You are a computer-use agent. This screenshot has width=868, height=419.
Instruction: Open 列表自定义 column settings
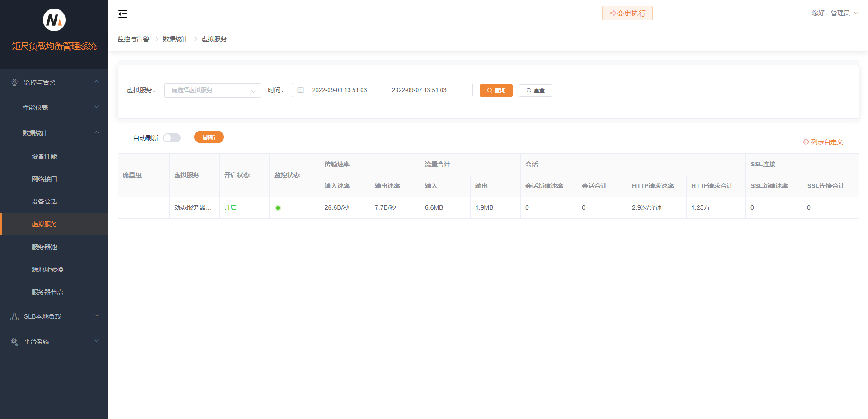pyautogui.click(x=823, y=142)
